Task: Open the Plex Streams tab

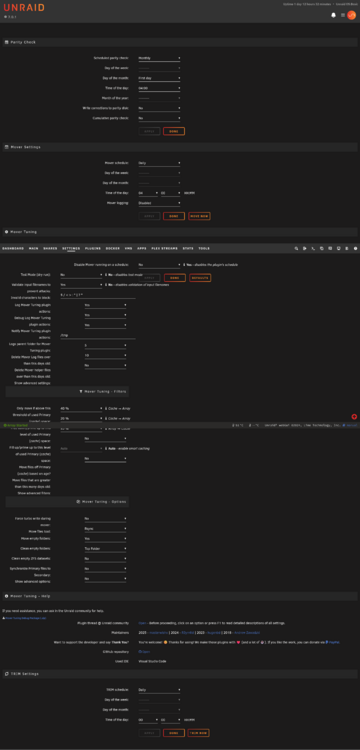Action: click(x=164, y=249)
